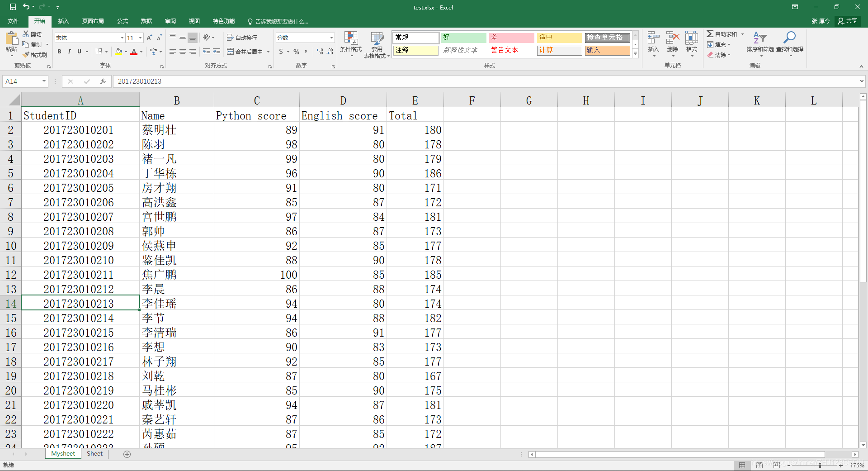This screenshot has width=868, height=471.
Task: Apply yellow fill color
Action: [118, 52]
